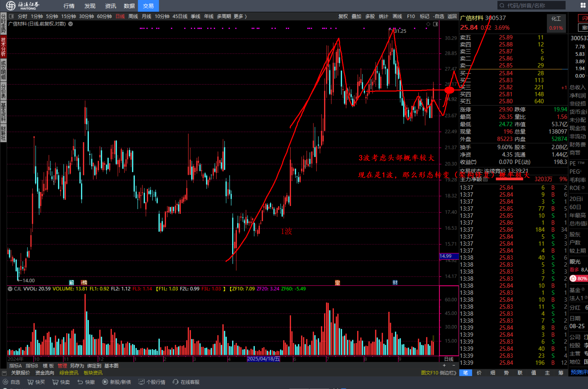Toggle the sidebar panel icon next to the diamond
The height and width of the screenshot is (389, 588).
pos(436,24)
